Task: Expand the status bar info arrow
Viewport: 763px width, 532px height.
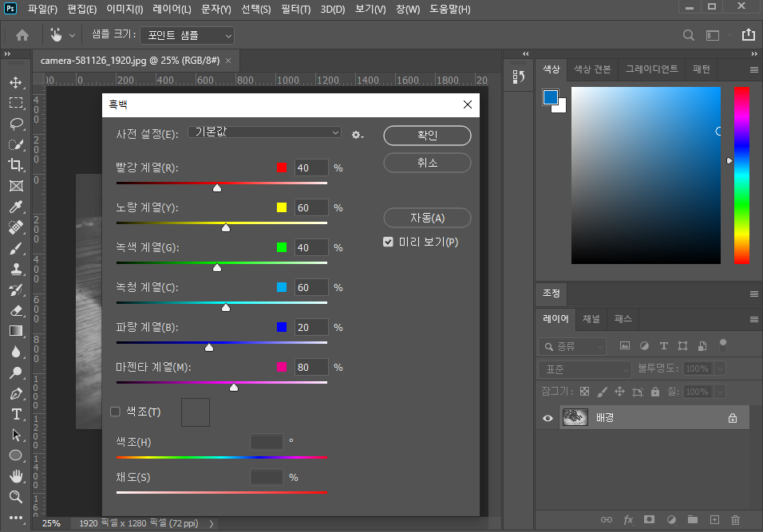Action: point(212,524)
